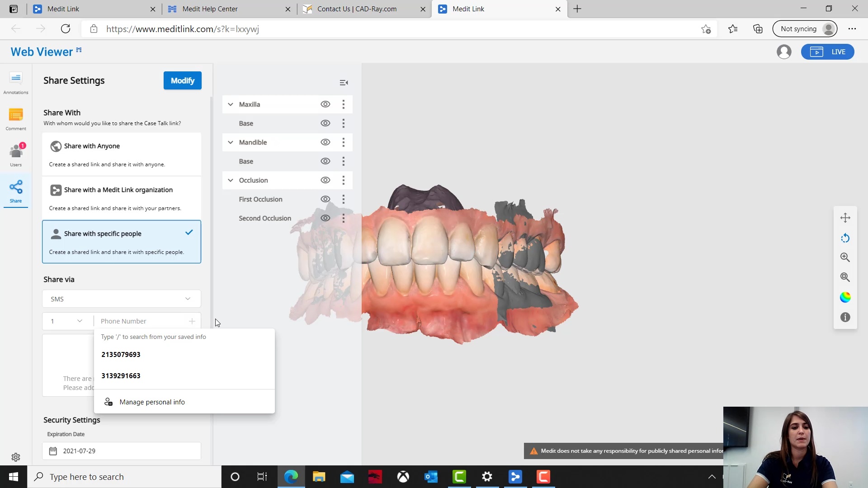Open Task View on taskbar

(x=262, y=477)
